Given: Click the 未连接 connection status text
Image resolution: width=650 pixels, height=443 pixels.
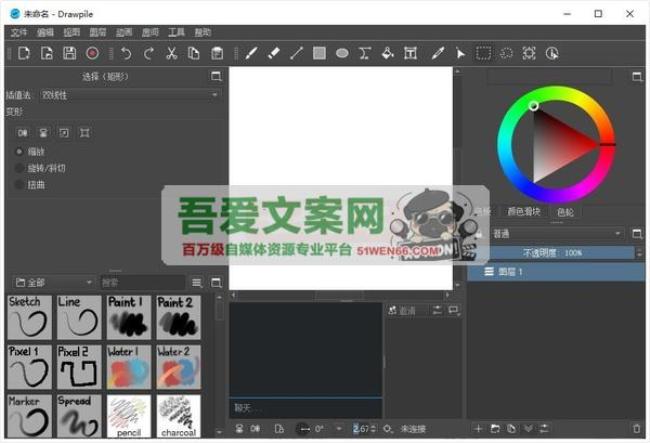Looking at the screenshot, I should click(413, 429).
